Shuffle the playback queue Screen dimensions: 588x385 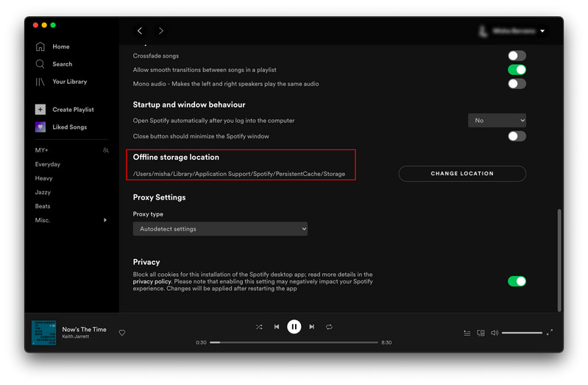pos(259,327)
